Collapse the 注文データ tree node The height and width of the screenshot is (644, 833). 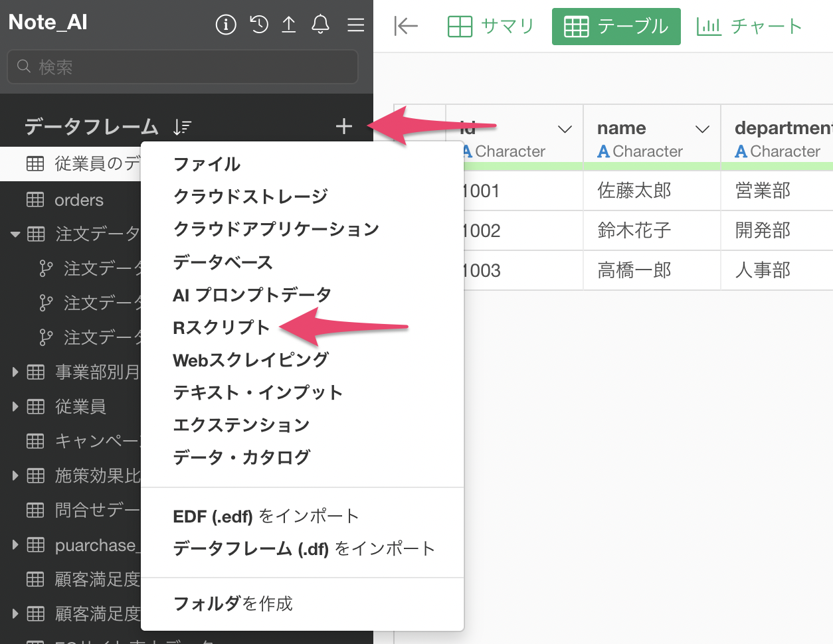pos(15,234)
